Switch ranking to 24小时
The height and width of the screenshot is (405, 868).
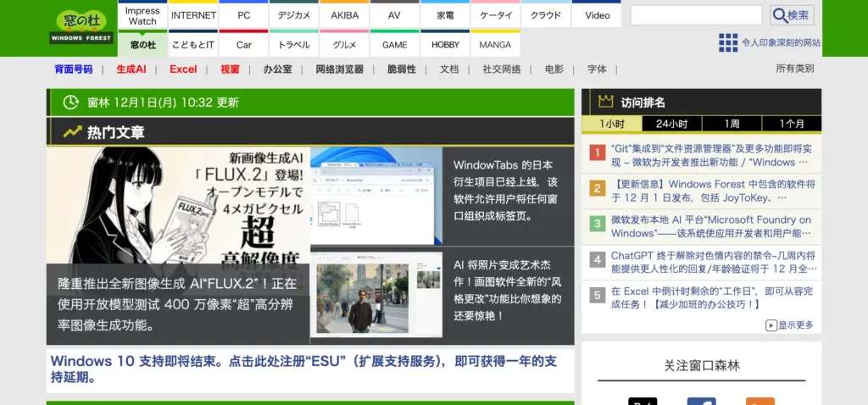tap(672, 124)
